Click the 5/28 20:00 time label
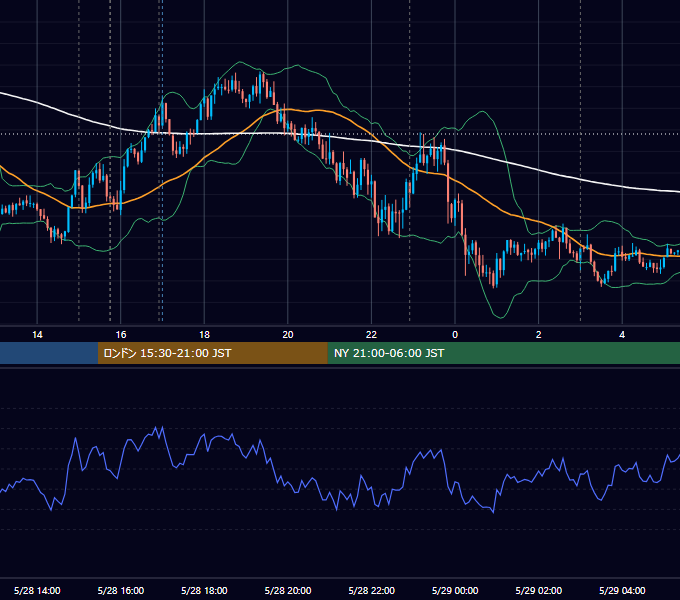680x600 pixels. (x=288, y=590)
